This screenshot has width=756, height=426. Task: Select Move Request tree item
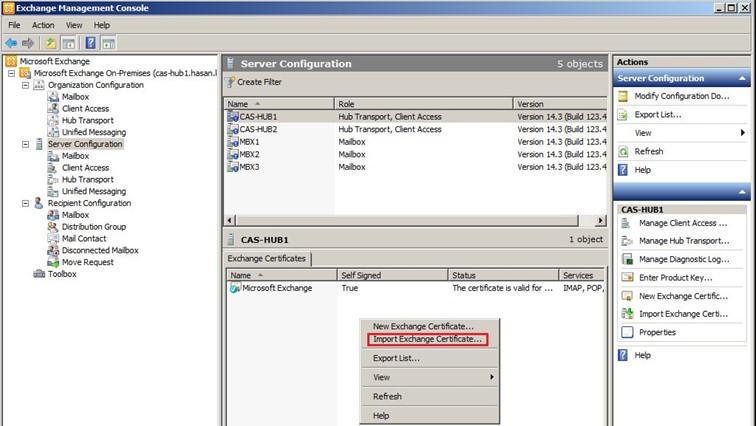[x=87, y=262]
